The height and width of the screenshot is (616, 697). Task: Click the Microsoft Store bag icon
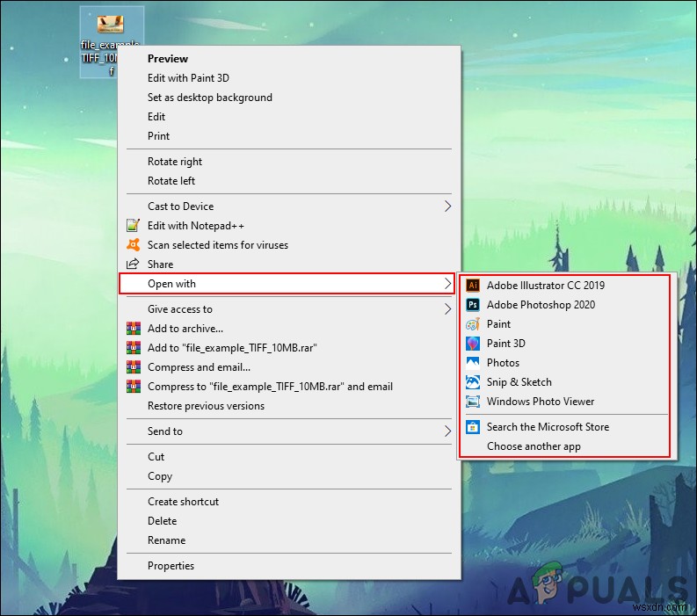[x=473, y=427]
